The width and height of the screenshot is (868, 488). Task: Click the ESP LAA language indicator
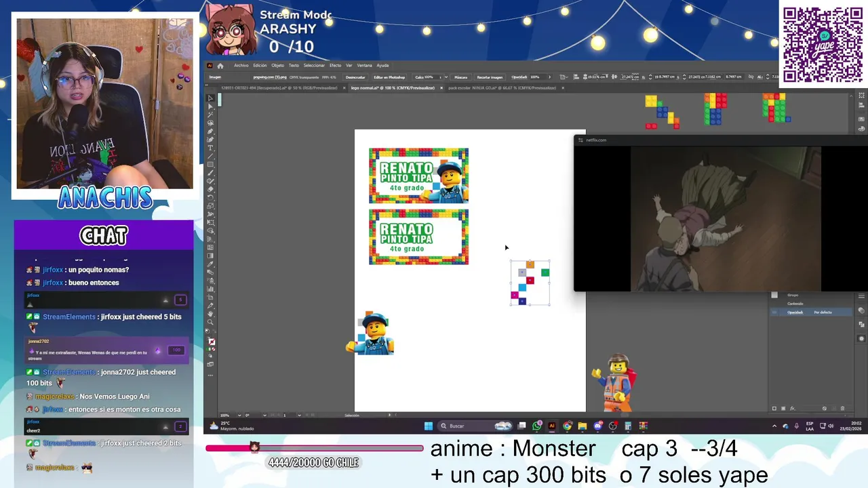coord(810,426)
